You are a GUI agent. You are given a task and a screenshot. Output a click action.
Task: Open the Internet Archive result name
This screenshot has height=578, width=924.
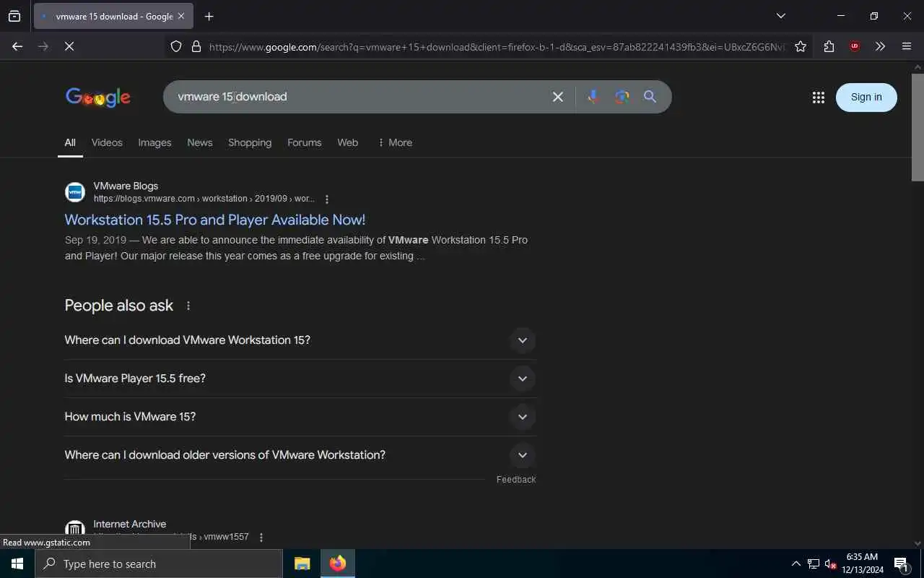(130, 524)
